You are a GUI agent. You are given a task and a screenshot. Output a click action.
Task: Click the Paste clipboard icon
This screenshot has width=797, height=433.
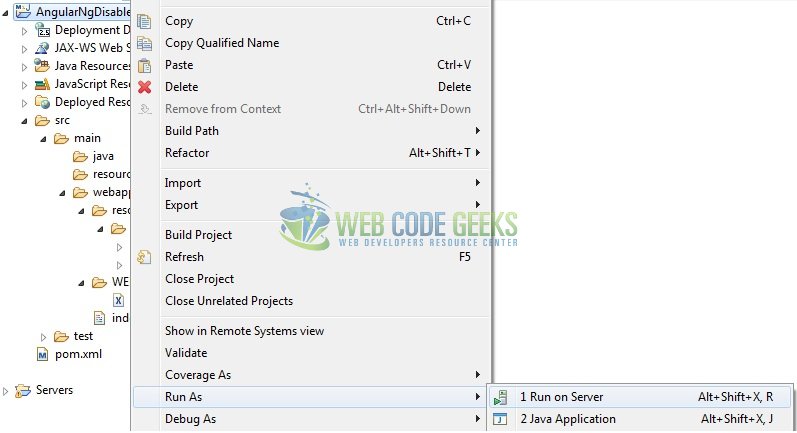(144, 66)
